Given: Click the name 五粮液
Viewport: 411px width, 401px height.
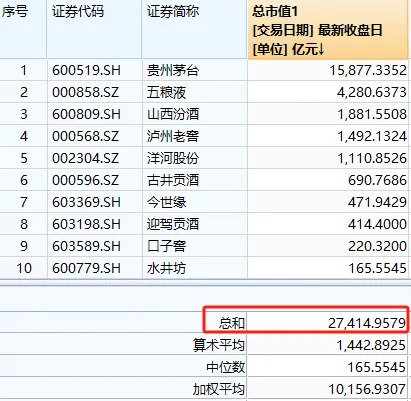Looking at the screenshot, I should [x=166, y=92].
